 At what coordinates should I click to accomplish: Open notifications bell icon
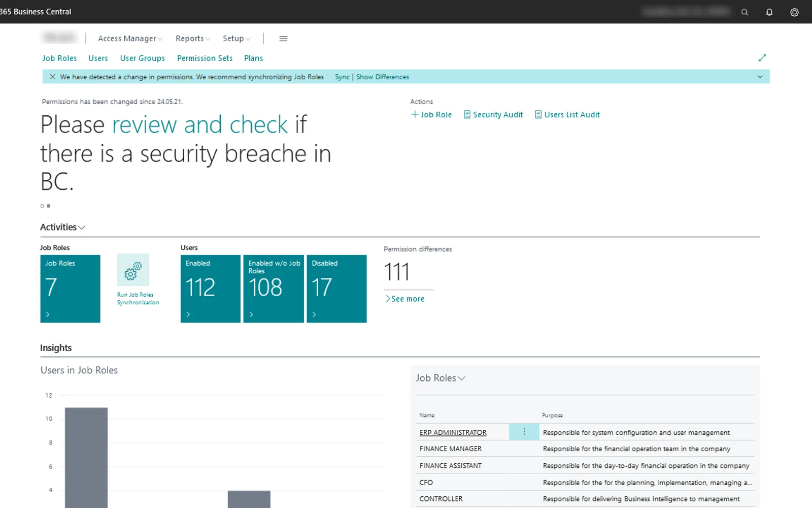click(x=769, y=12)
